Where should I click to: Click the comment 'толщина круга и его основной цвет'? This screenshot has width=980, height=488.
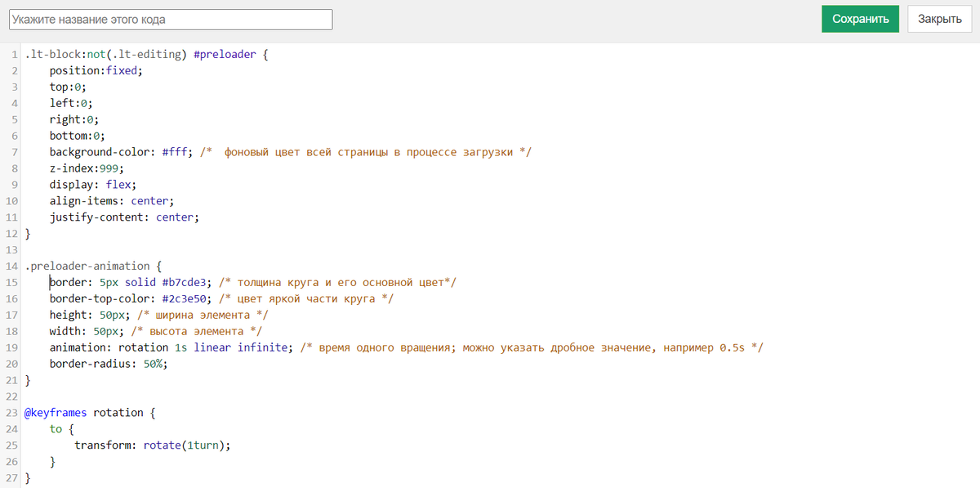coord(341,282)
